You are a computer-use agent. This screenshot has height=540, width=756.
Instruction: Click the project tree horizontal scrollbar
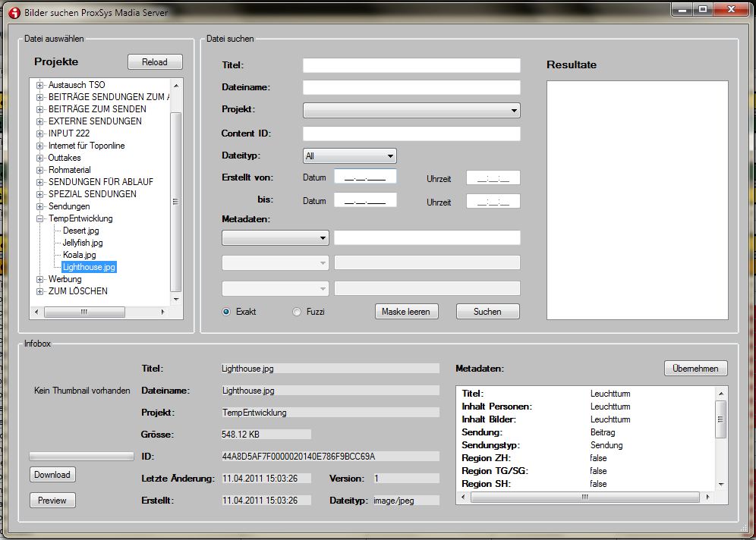[x=84, y=312]
